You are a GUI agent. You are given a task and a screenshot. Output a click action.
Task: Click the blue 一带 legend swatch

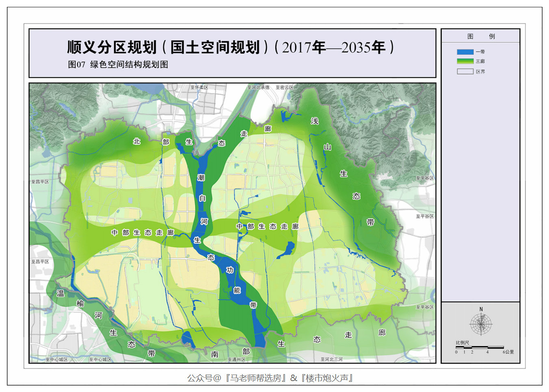point(465,52)
